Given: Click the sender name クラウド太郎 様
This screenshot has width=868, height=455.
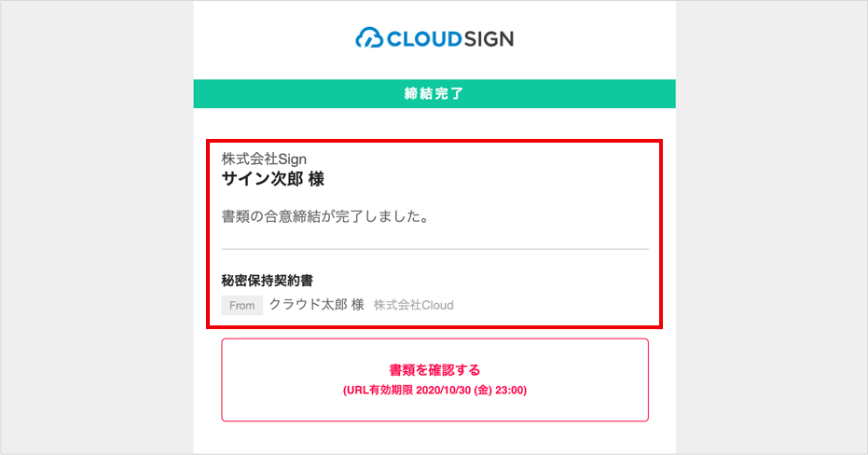Looking at the screenshot, I should (x=317, y=305).
